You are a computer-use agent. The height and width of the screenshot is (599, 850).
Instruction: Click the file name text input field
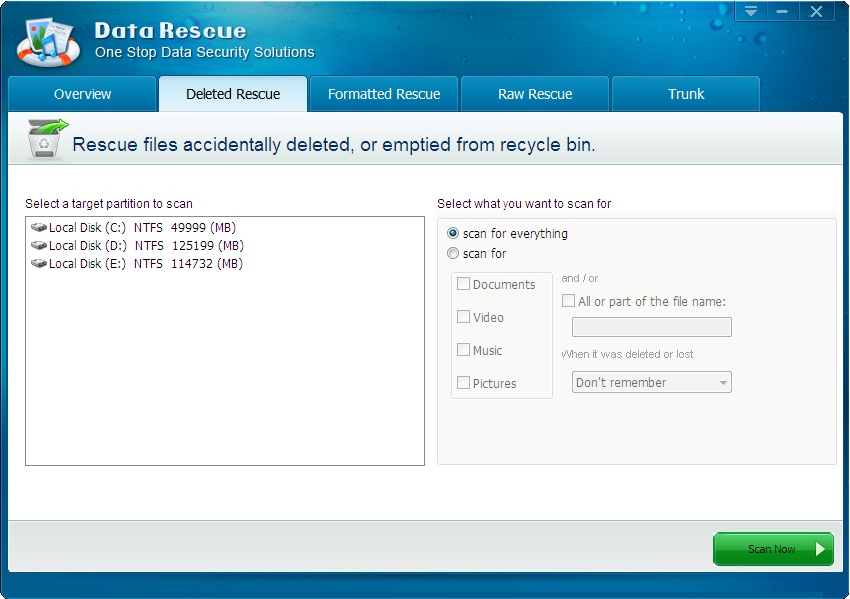(x=651, y=327)
